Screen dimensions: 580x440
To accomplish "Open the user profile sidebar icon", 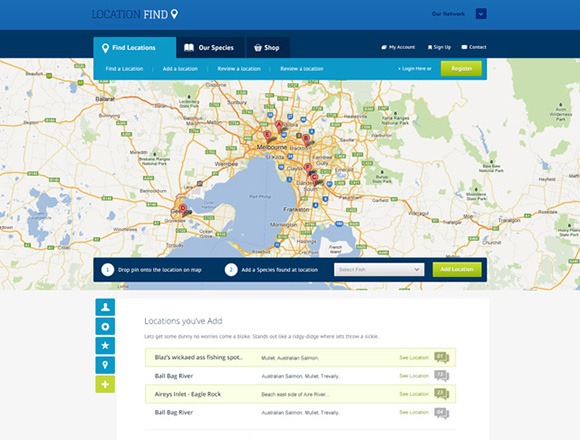I will coord(105,307).
